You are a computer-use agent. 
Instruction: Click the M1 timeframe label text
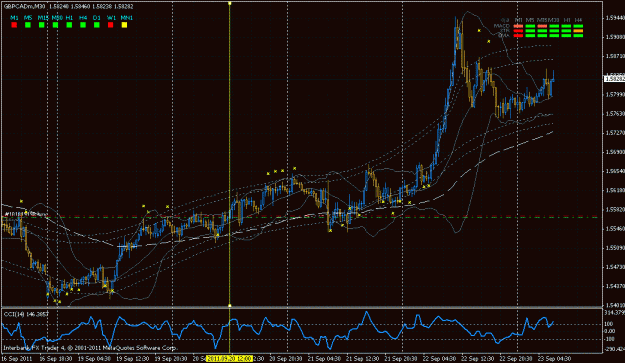click(x=14, y=18)
